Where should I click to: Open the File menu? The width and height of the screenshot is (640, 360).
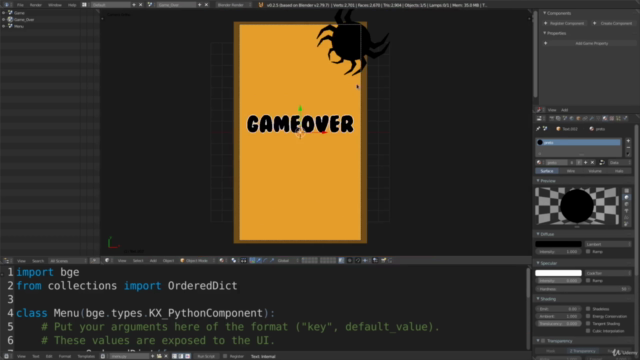click(x=20, y=5)
